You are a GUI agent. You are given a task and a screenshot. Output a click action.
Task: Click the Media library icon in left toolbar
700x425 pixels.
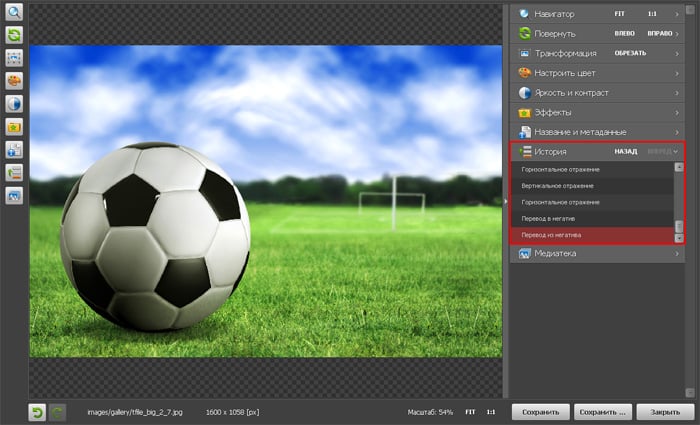click(x=15, y=195)
